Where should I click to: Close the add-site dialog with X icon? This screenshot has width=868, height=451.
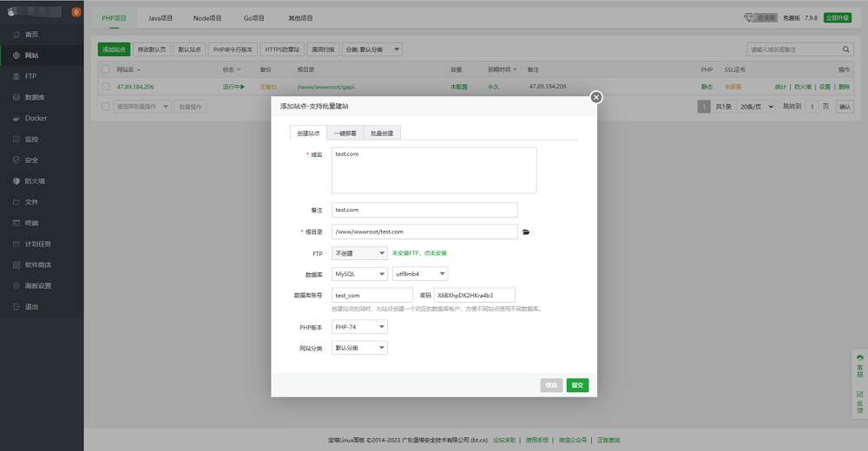pos(596,97)
